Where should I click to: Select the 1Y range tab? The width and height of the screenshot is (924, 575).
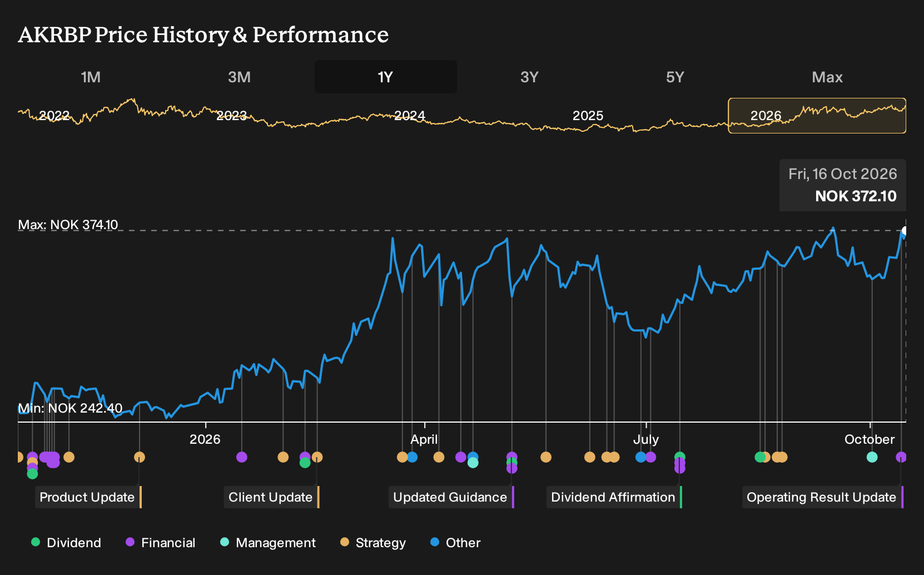pyautogui.click(x=385, y=77)
